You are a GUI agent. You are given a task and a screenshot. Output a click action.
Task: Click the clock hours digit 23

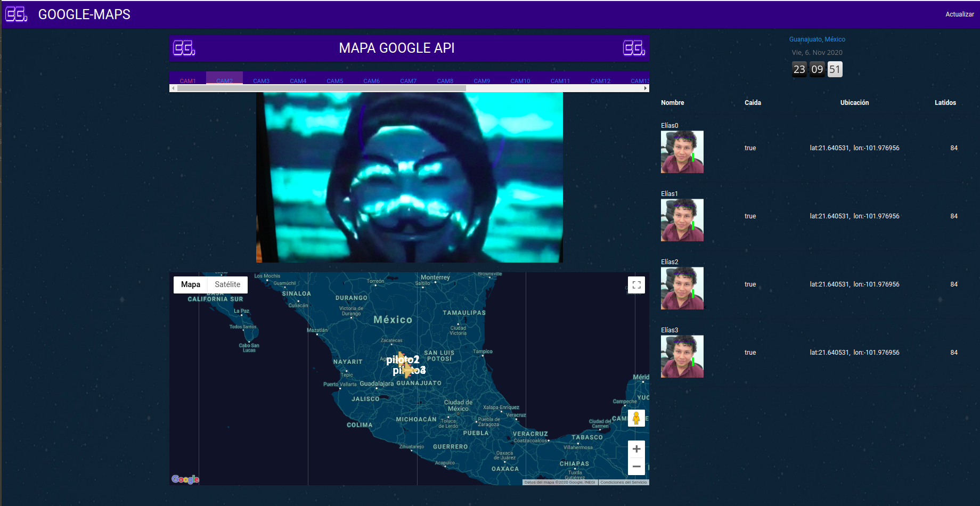coord(799,69)
